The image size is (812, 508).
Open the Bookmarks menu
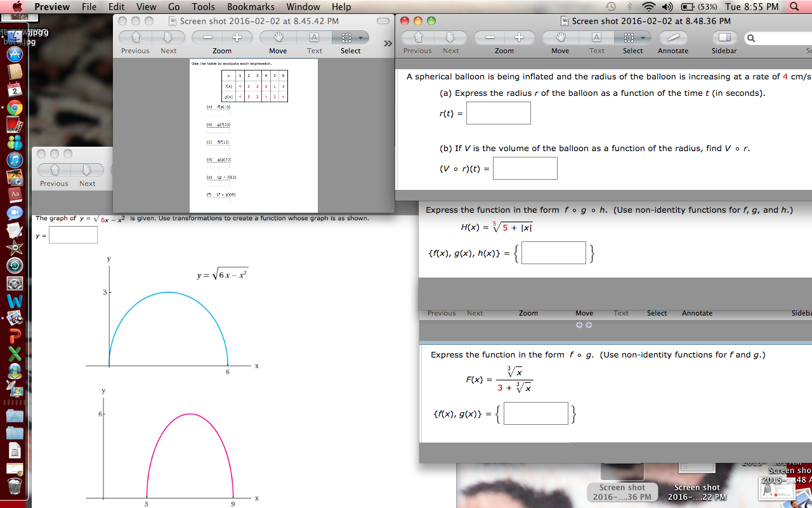pos(251,7)
